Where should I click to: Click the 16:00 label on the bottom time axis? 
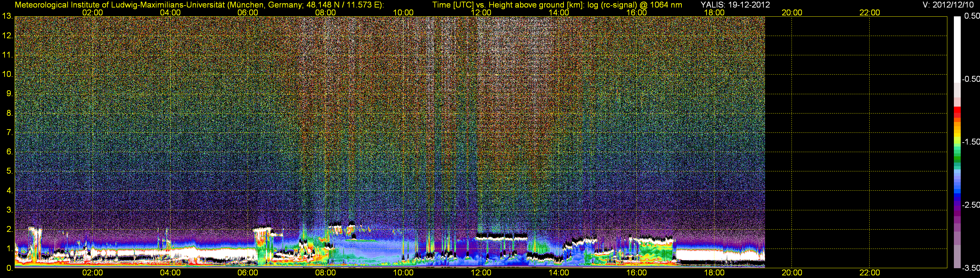pyautogui.click(x=636, y=273)
